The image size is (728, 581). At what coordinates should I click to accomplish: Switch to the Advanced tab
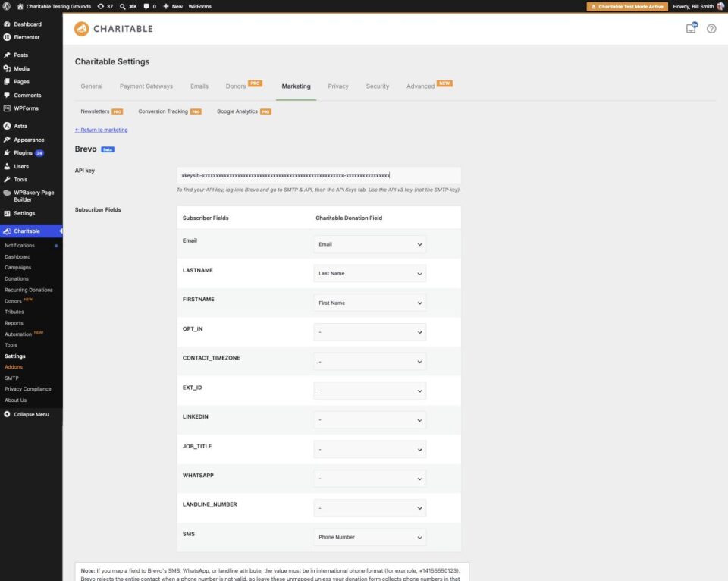[421, 86]
